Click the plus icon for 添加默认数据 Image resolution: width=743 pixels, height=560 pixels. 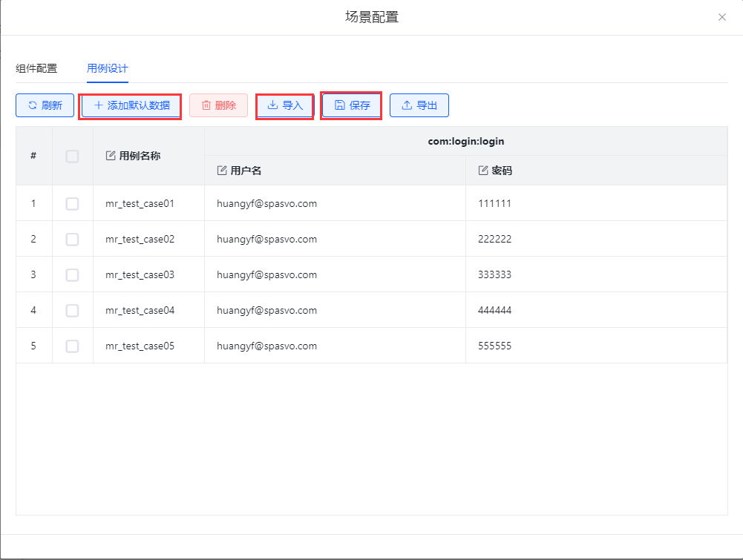pos(99,105)
